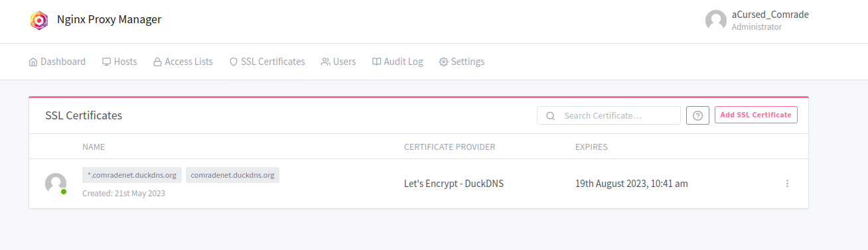Viewport: 868px width, 250px height.
Task: Go to the Access Lists tab
Action: coord(183,62)
